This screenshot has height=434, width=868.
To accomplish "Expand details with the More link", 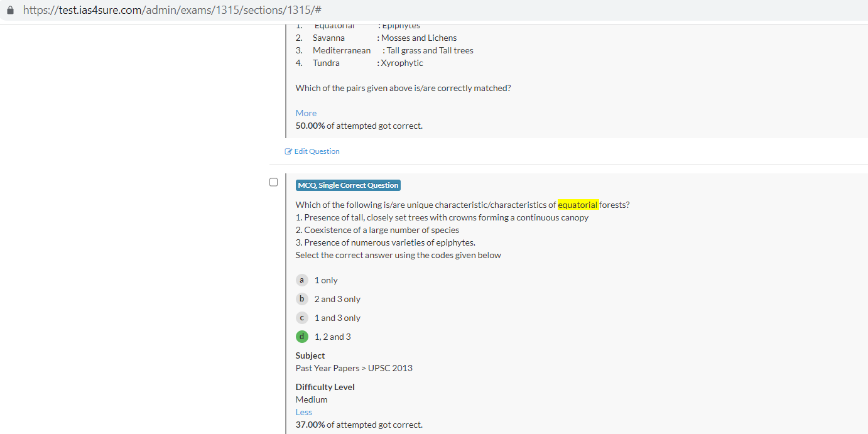I will pyautogui.click(x=306, y=113).
